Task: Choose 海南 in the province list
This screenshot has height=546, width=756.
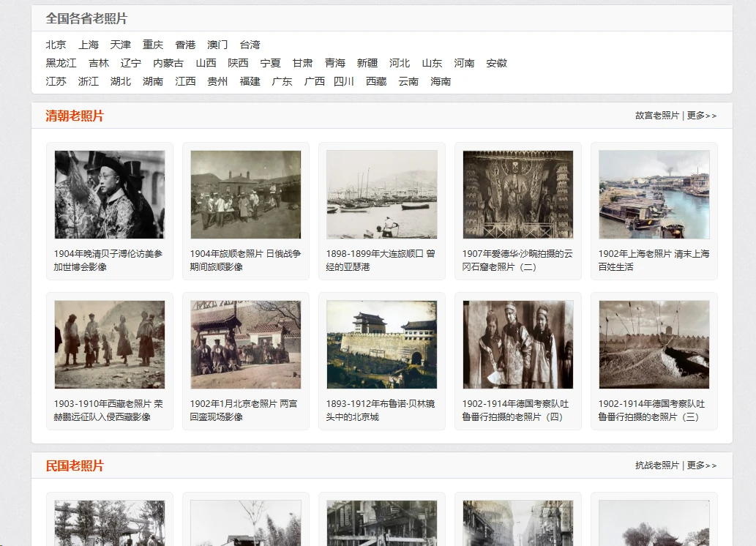Action: (x=441, y=81)
